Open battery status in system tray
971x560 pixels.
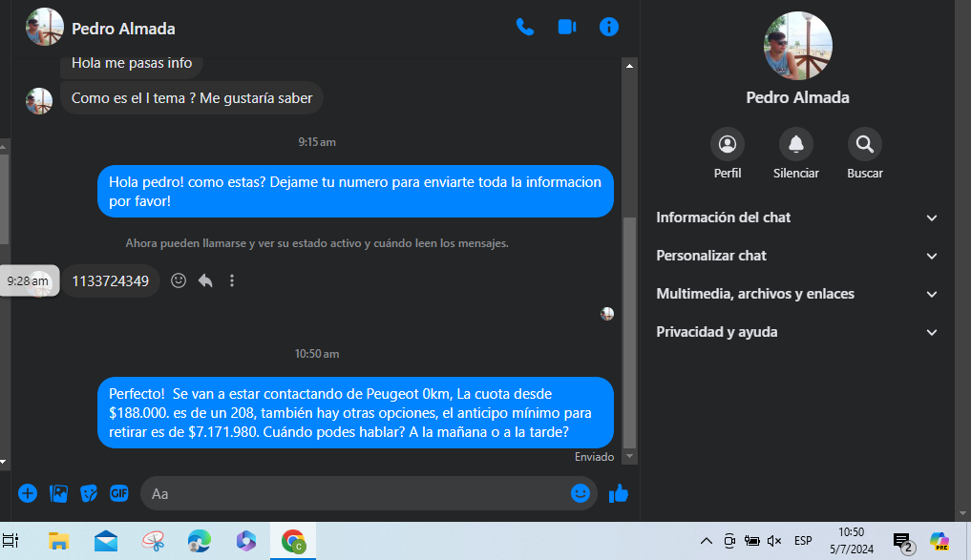pyautogui.click(x=751, y=542)
